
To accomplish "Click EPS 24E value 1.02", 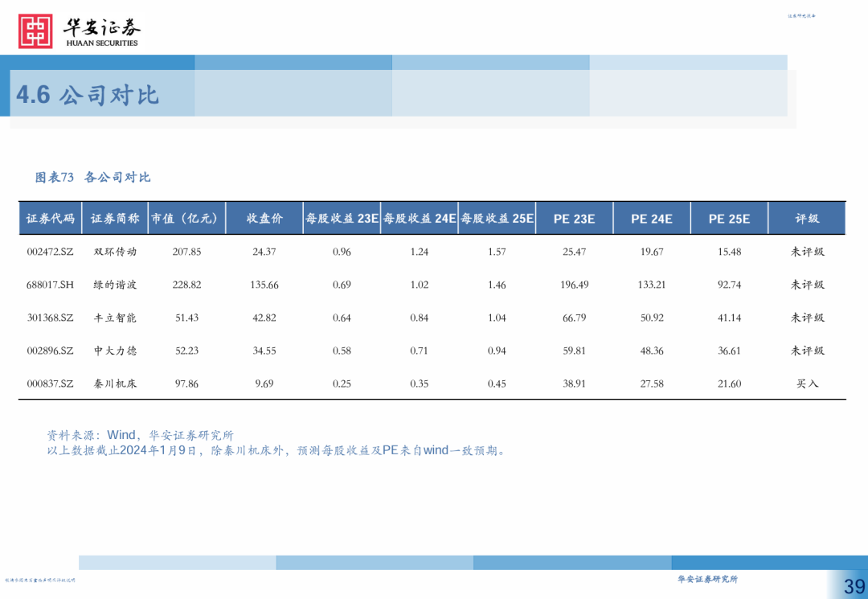I will click(x=419, y=285).
